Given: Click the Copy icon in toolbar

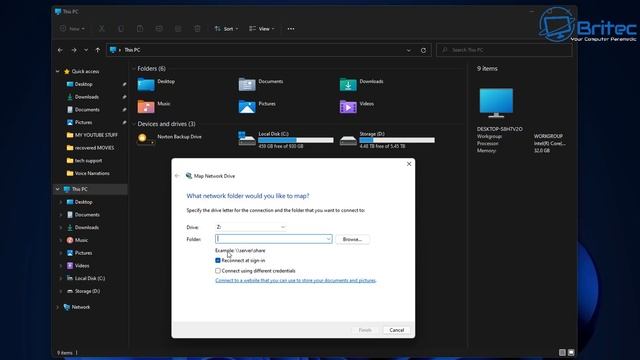Looking at the screenshot, I should (121, 29).
